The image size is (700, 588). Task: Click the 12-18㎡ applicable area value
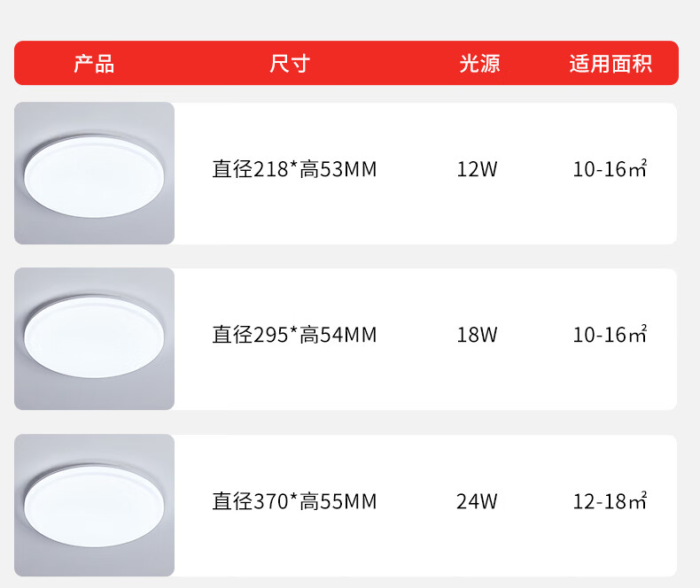610,502
